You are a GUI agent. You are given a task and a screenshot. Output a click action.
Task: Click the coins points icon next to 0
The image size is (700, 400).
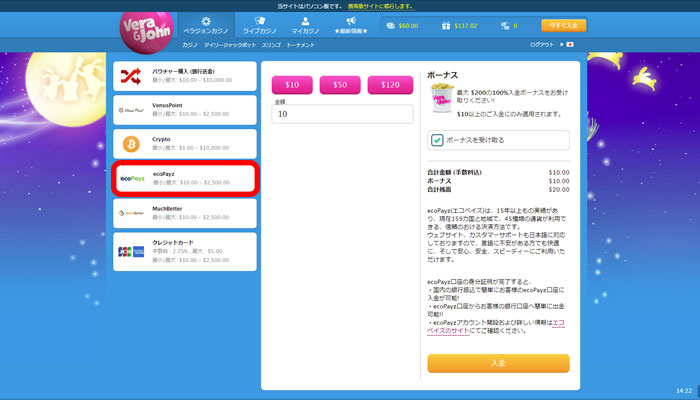pyautogui.click(x=505, y=26)
